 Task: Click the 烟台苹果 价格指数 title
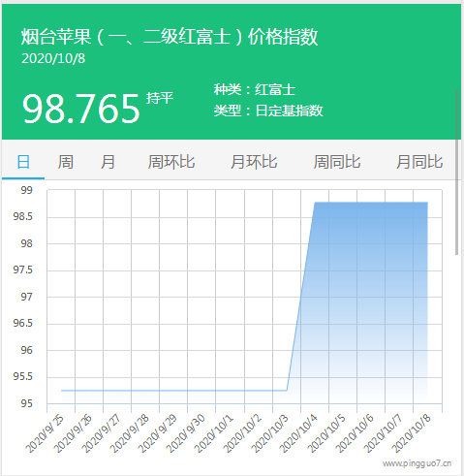(170, 37)
